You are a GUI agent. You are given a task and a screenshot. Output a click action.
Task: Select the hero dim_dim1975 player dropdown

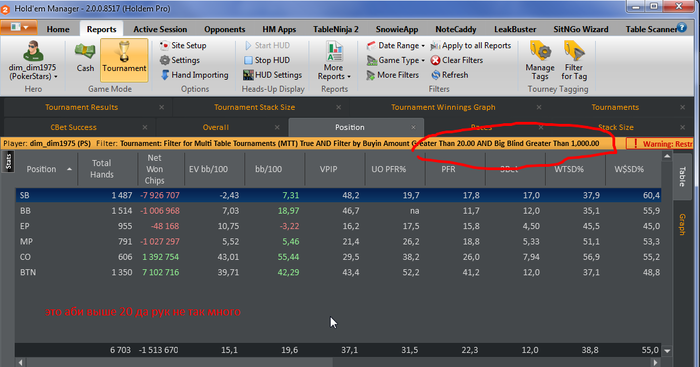pos(33,61)
